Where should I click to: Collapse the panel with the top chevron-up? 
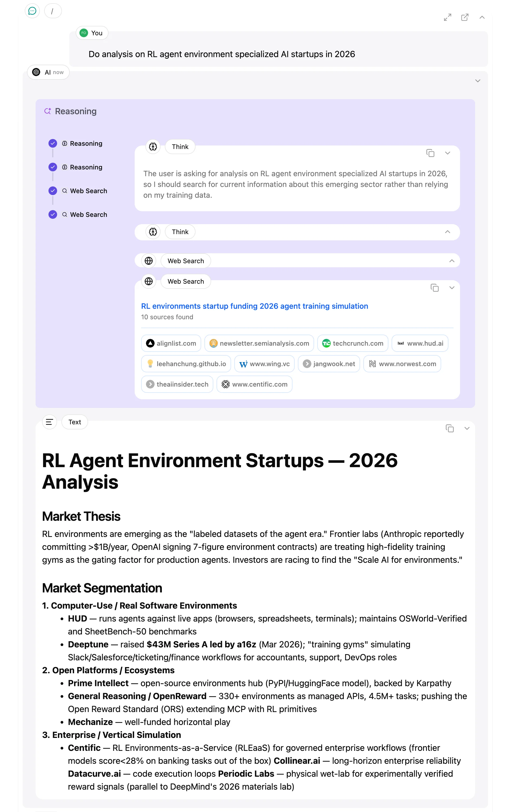click(482, 18)
